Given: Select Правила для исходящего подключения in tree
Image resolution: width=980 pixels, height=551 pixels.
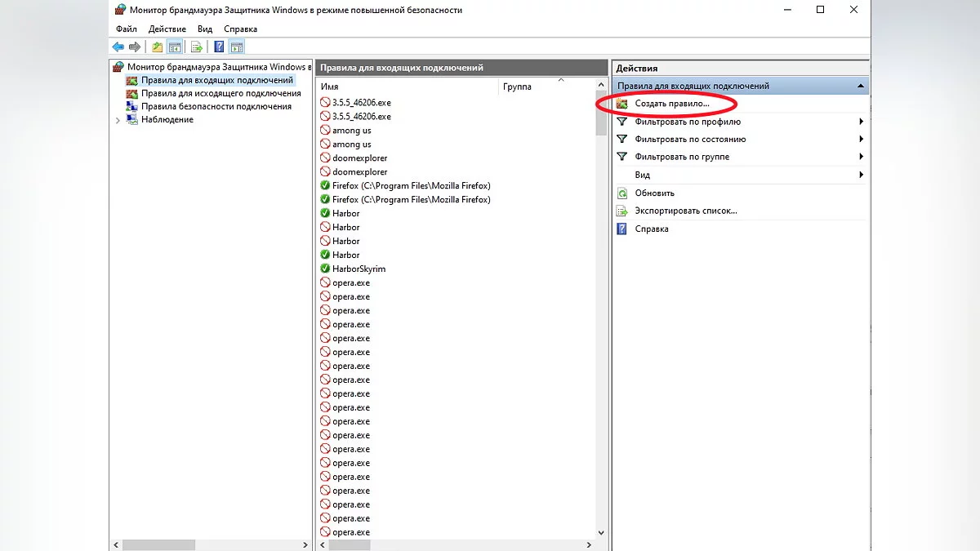Looking at the screenshot, I should [220, 94].
